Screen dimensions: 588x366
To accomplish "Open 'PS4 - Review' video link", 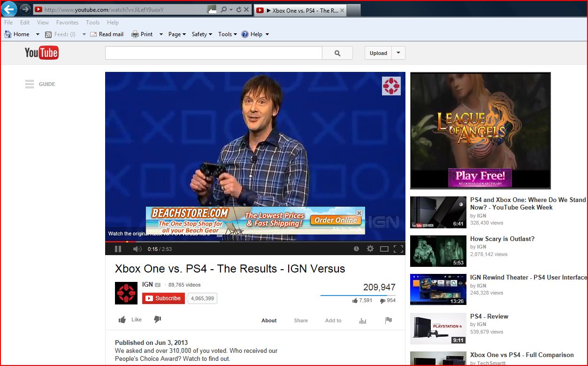I will [489, 316].
